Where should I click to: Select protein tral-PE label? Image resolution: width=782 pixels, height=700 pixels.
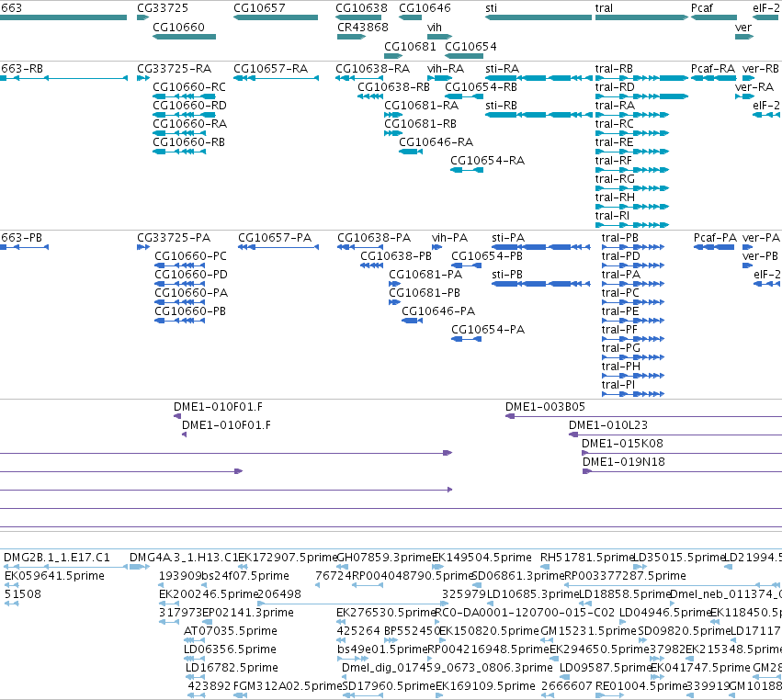(620, 311)
